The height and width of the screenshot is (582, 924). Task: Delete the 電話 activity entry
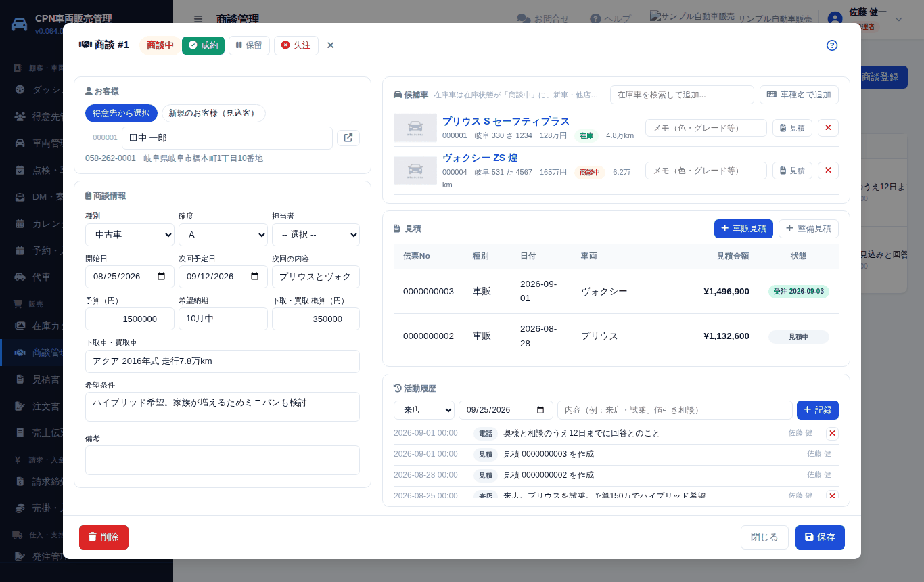coord(832,434)
